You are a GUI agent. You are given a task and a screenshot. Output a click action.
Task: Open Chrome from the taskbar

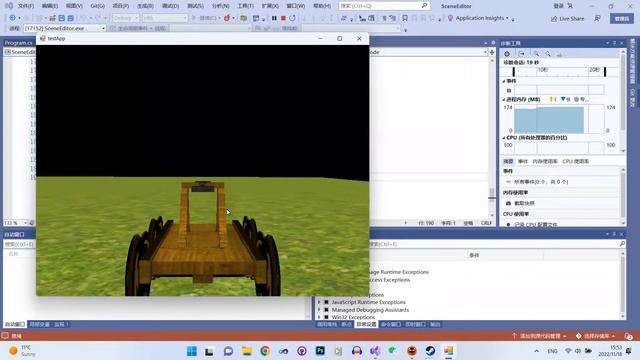tap(265, 351)
